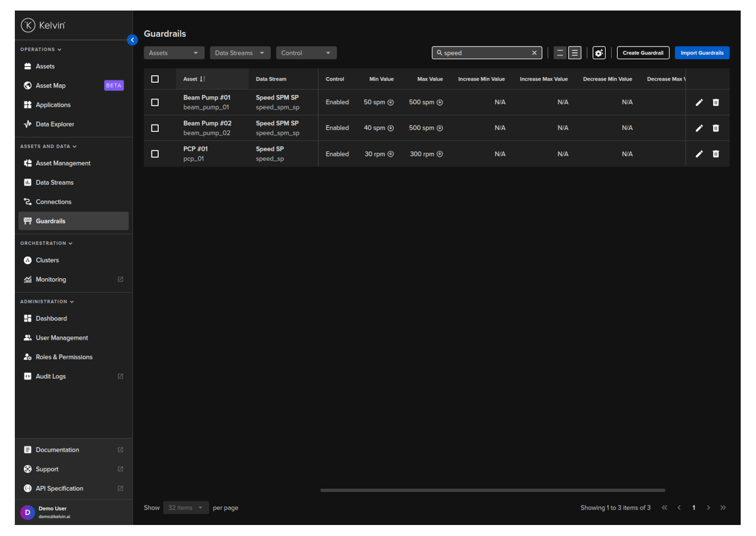The height and width of the screenshot is (536, 756).
Task: Click the Create Guardrail button
Action: click(x=643, y=53)
